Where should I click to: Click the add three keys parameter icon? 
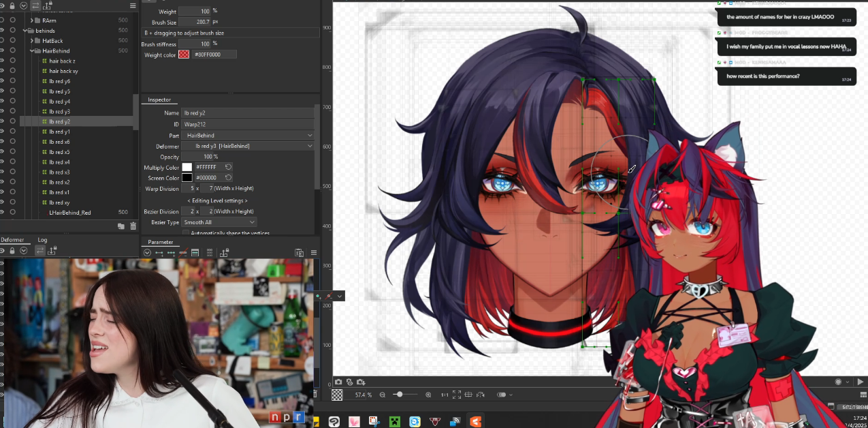(x=171, y=253)
